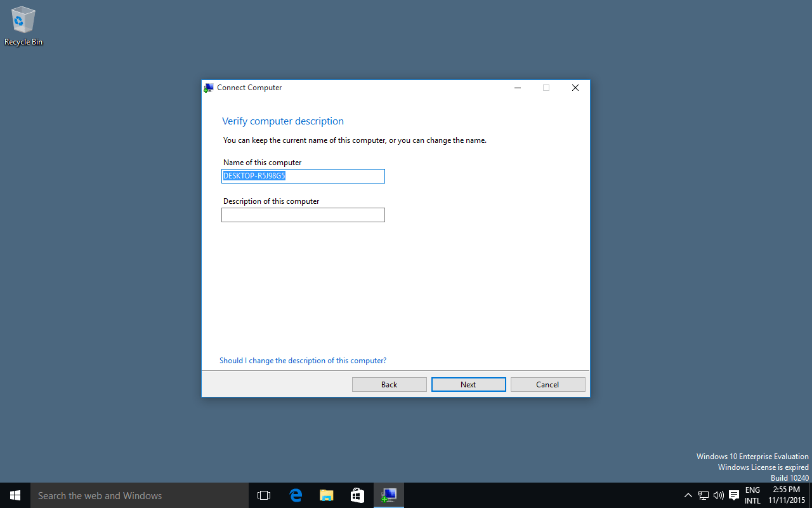Click the Back button
812x508 pixels.
tap(389, 384)
